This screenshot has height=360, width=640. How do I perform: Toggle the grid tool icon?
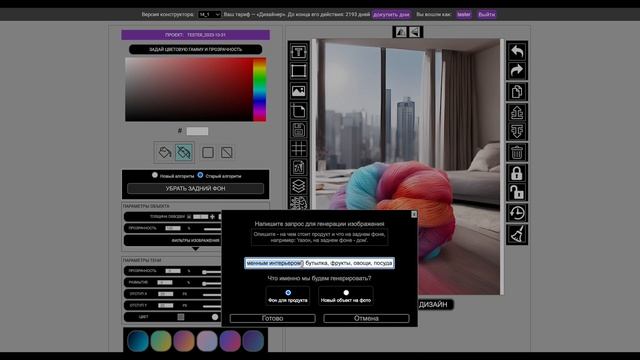coord(298,149)
